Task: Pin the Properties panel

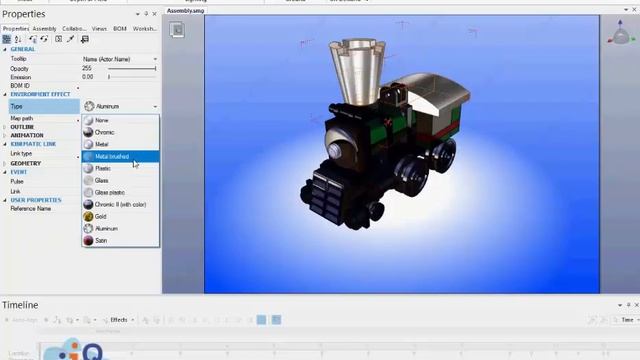Action: (146, 14)
